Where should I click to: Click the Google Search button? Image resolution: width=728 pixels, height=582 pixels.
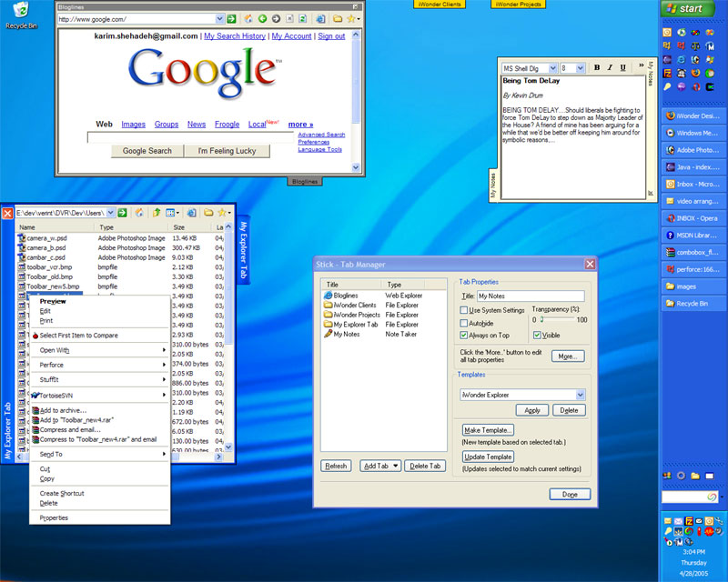click(x=147, y=151)
